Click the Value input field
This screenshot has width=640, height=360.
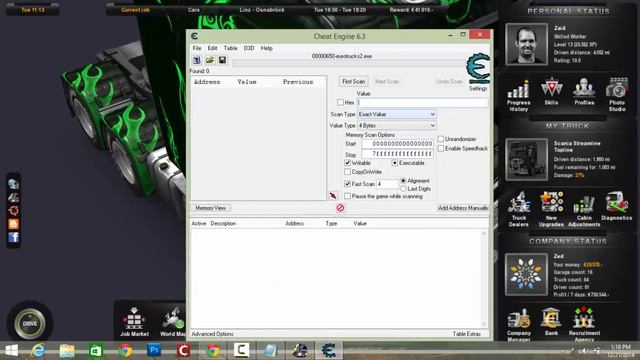coord(422,102)
